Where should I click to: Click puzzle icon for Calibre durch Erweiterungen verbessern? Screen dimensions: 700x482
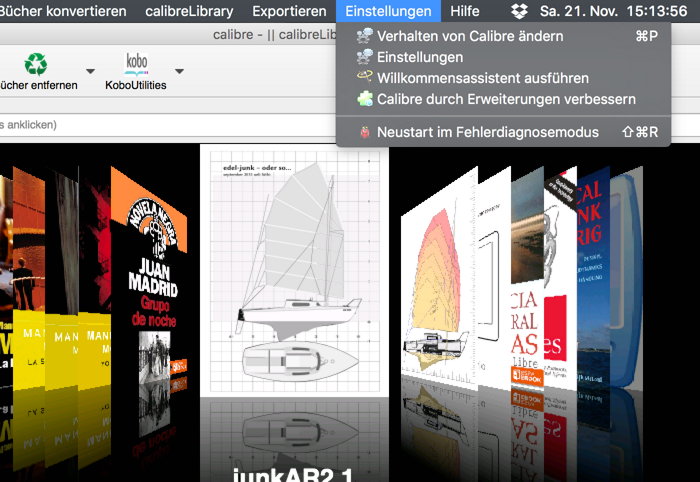pyautogui.click(x=364, y=99)
